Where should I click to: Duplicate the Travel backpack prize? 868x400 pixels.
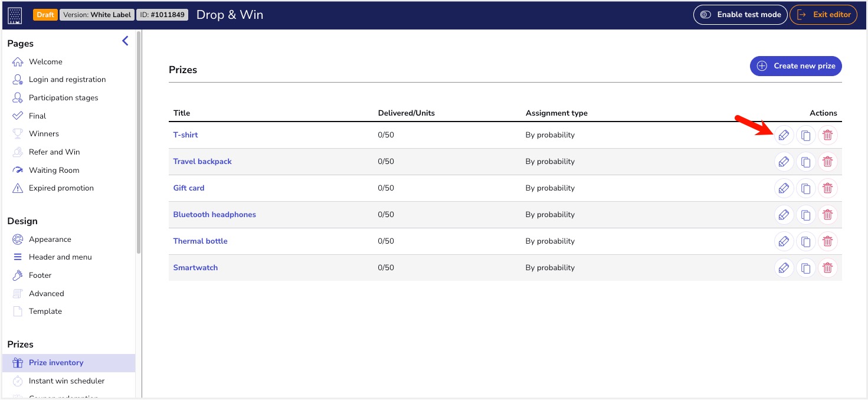805,162
